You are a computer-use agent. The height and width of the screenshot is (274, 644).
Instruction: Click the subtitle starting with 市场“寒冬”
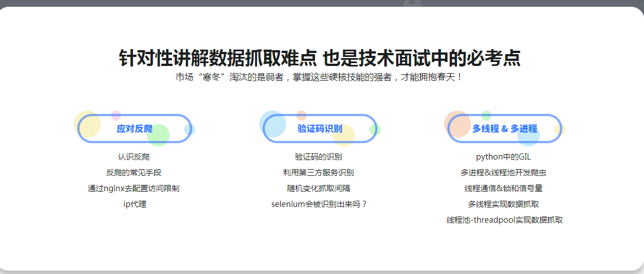coord(319,77)
